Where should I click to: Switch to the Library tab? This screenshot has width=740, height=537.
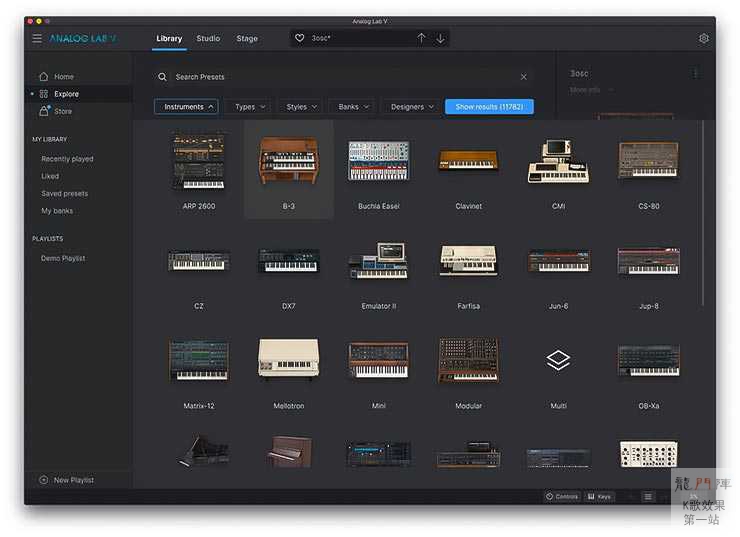tap(169, 39)
